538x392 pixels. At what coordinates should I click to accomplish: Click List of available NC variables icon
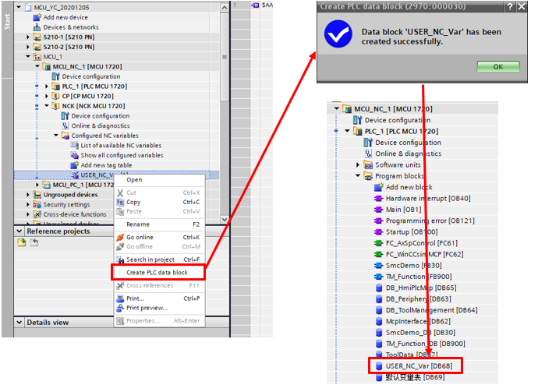coord(74,146)
